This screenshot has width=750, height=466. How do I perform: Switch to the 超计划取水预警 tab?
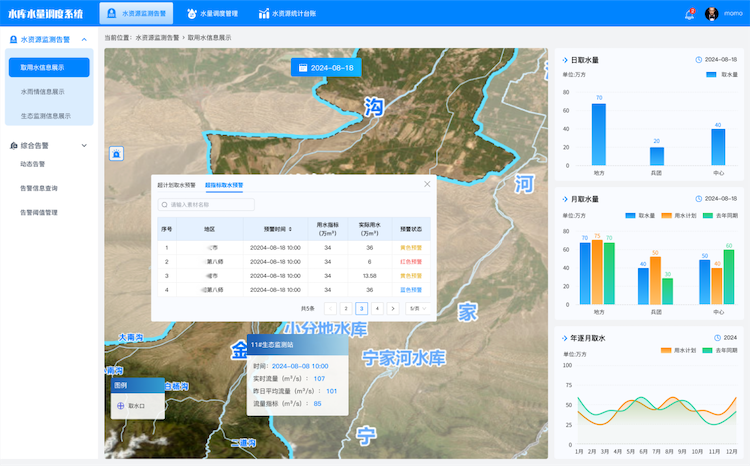(x=176, y=185)
